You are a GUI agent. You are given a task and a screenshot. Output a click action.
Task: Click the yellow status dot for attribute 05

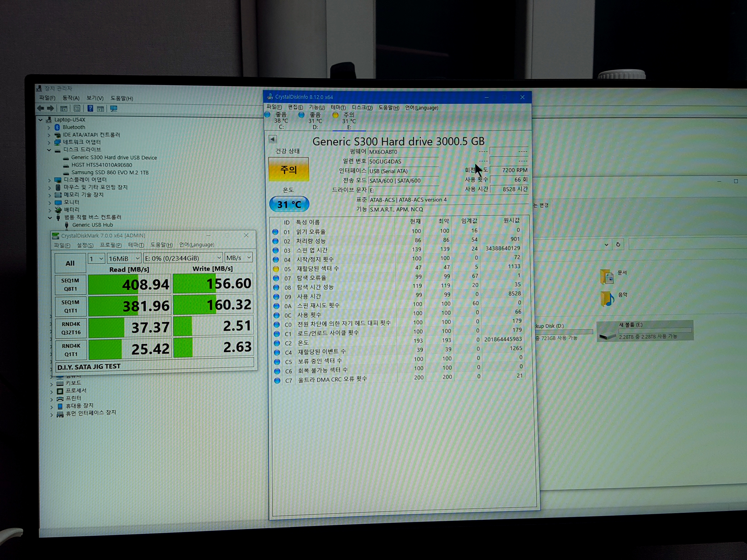pos(276,269)
